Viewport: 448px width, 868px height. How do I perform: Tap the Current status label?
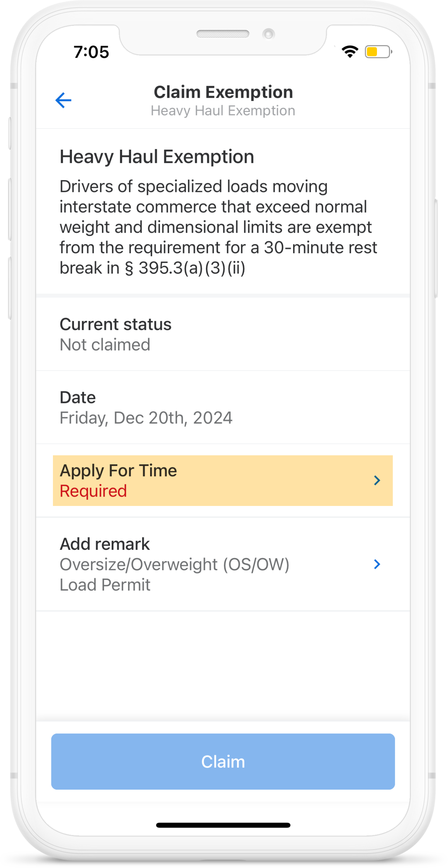click(116, 324)
